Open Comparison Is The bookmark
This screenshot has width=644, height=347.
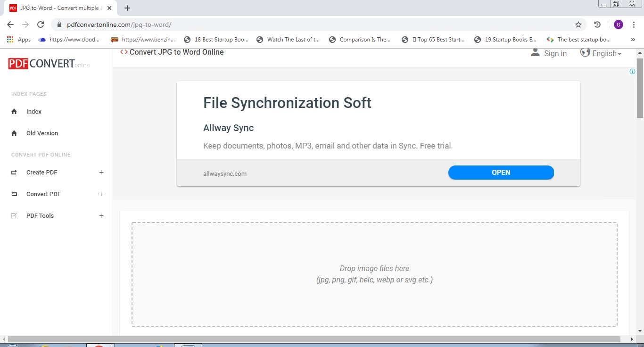tap(360, 40)
